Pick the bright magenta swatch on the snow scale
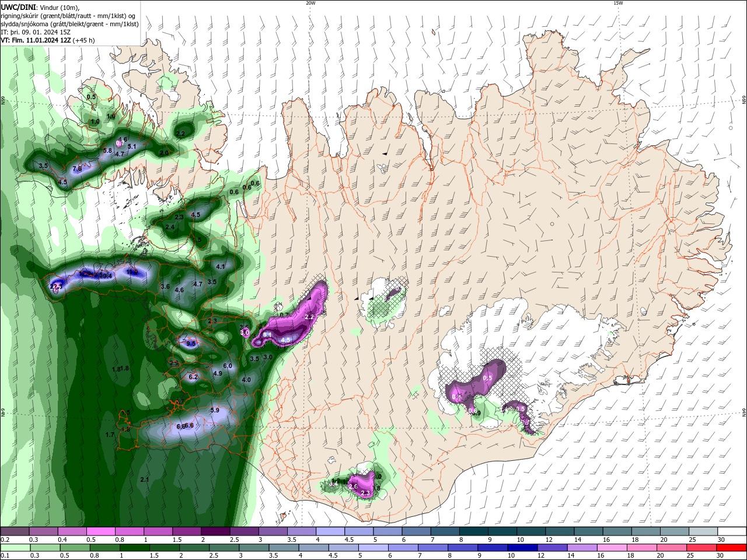This screenshot has height=560, width=747. click(100, 531)
